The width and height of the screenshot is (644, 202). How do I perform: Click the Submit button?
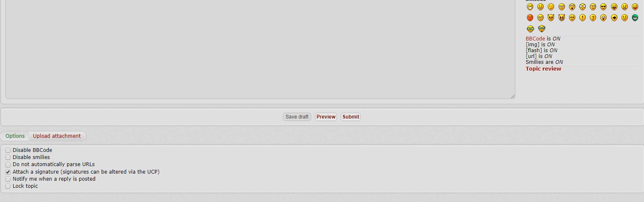point(351,117)
